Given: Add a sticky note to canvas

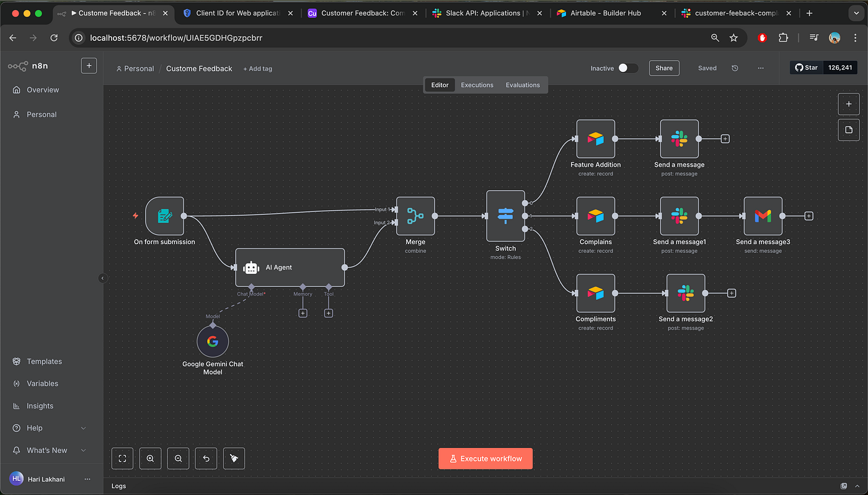Looking at the screenshot, I should pyautogui.click(x=849, y=129).
